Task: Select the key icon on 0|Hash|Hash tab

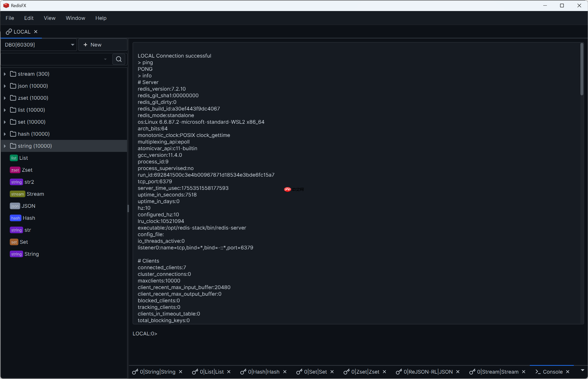Action: point(244,372)
